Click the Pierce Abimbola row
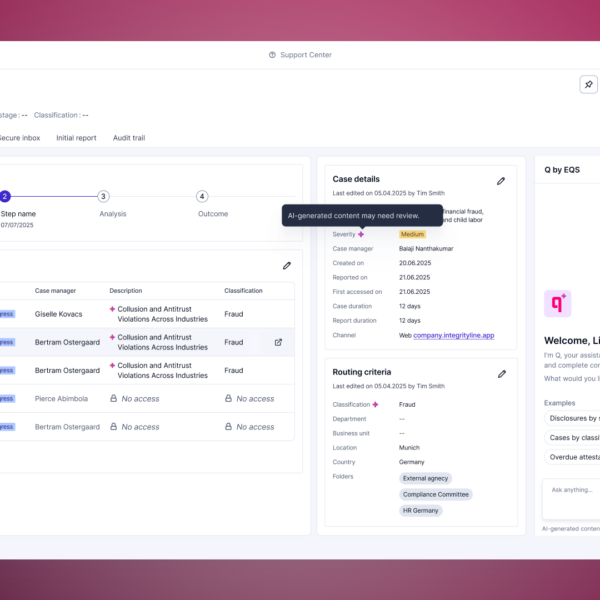The height and width of the screenshot is (600, 600). click(x=147, y=399)
